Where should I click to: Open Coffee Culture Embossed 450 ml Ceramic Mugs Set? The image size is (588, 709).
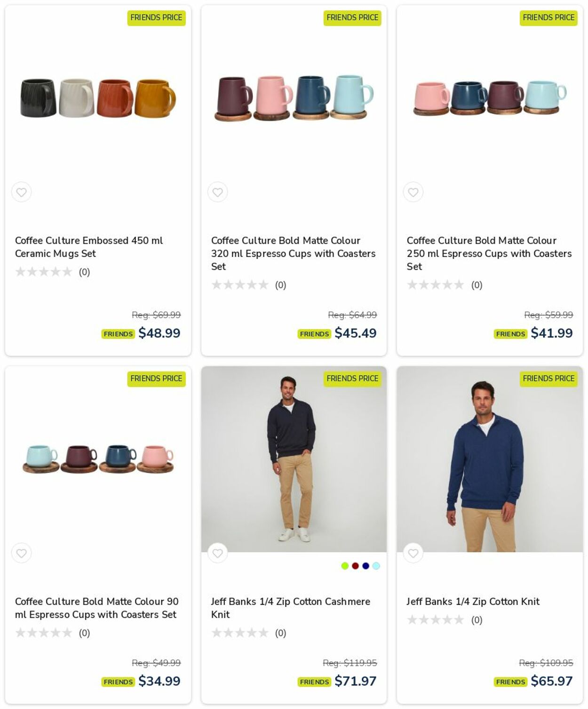tap(88, 247)
